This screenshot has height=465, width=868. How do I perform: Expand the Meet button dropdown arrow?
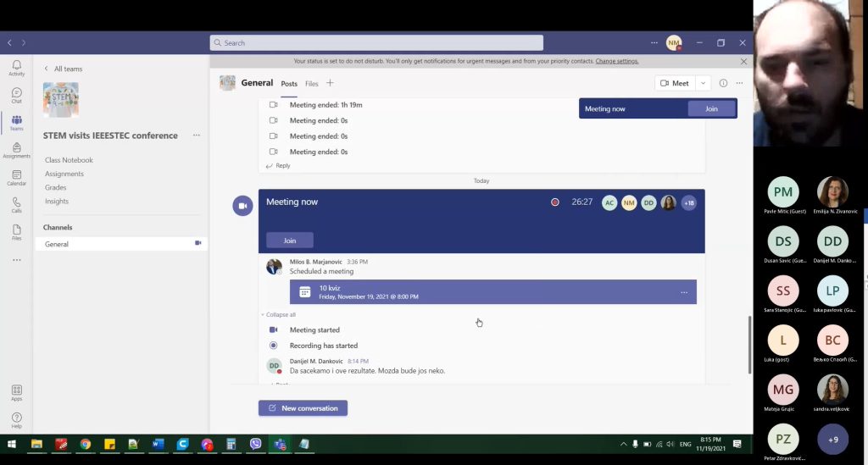[x=703, y=83]
